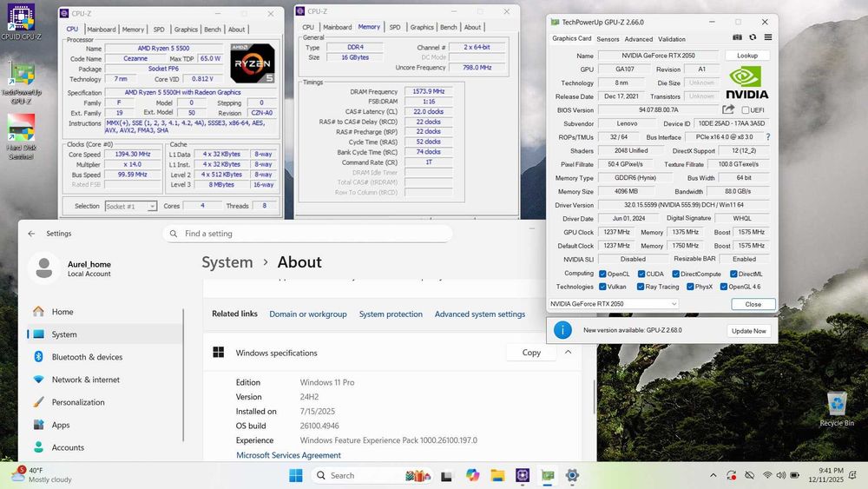Viewport: 868px width, 489px height.
Task: Open the Advanced system settings link
Action: tap(479, 314)
